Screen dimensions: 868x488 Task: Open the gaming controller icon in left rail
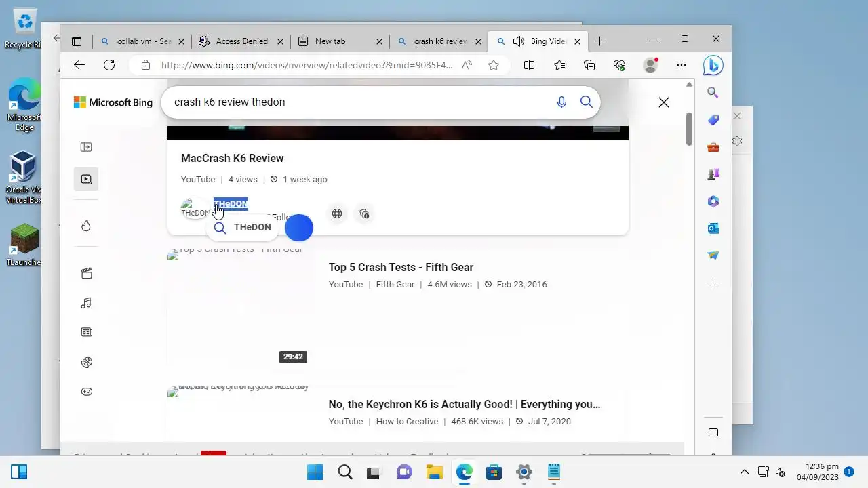(86, 392)
